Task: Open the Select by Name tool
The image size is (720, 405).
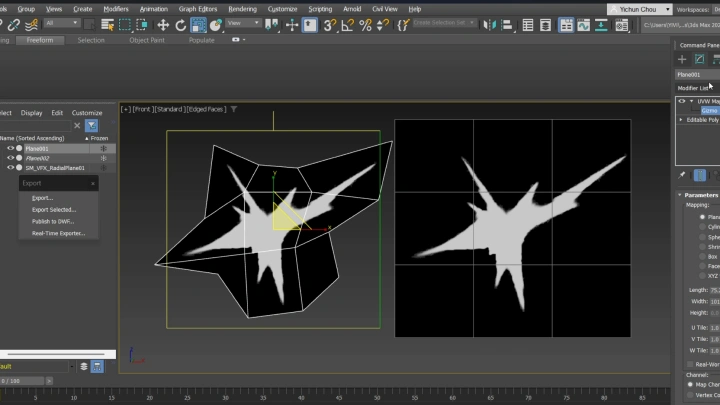Action: pyautogui.click(x=107, y=25)
